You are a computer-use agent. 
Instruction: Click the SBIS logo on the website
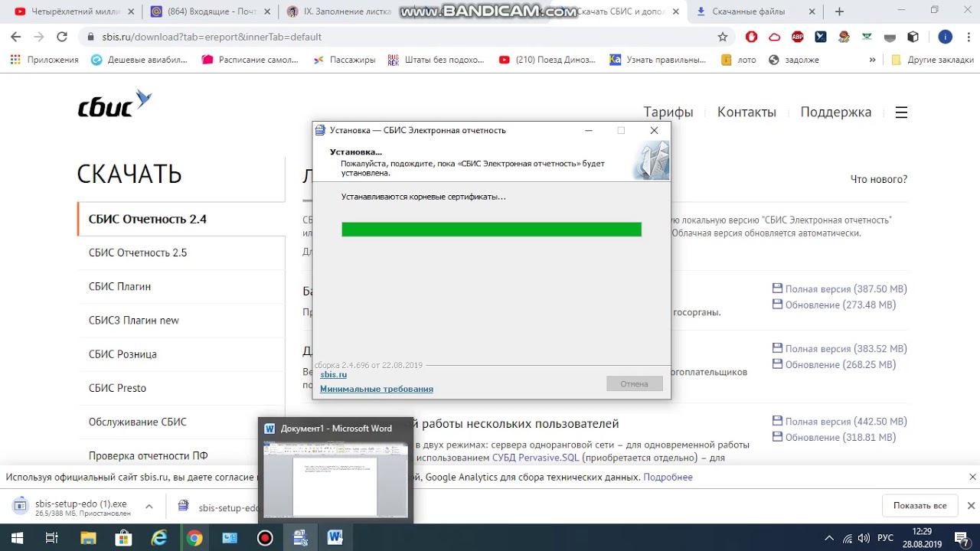115,104
